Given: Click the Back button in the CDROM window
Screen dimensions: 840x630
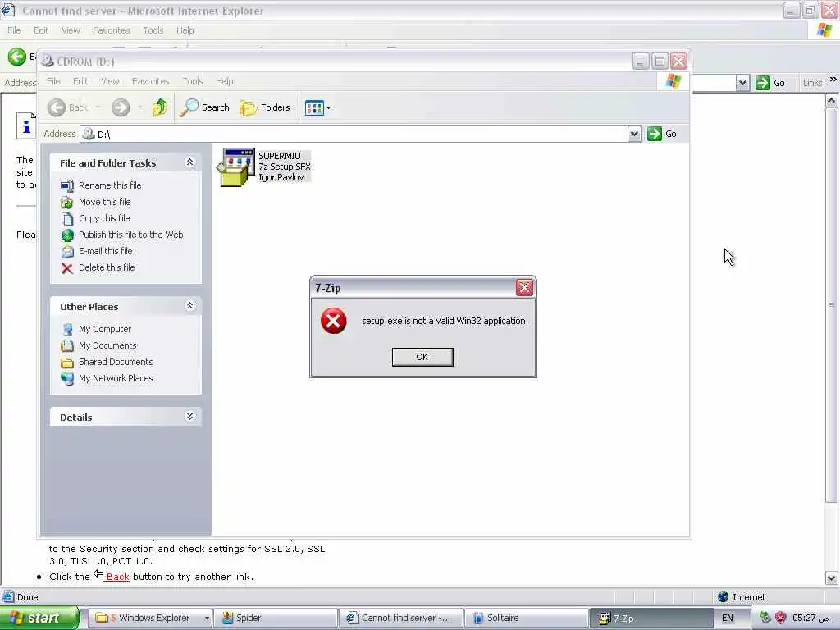Looking at the screenshot, I should coord(67,107).
